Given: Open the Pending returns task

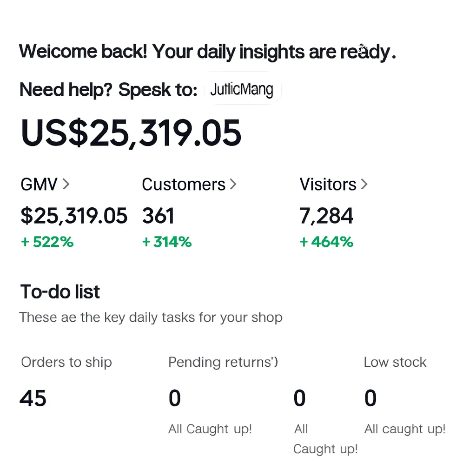Looking at the screenshot, I should [x=223, y=362].
